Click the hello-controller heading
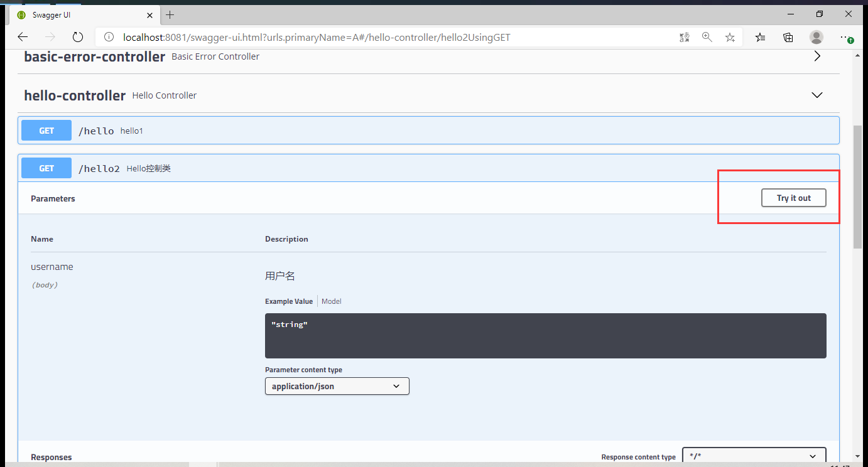This screenshot has width=868, height=467. [75, 95]
